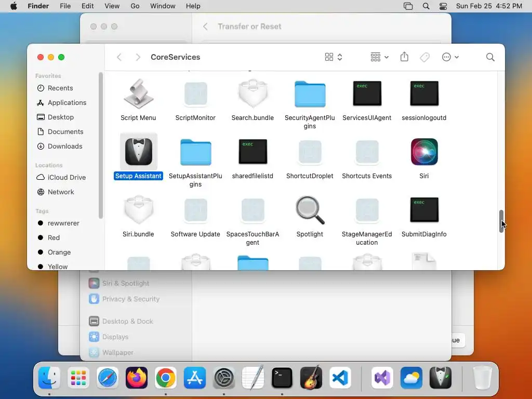
Task: Launch Visual Studio Code from the Dock
Action: point(340,378)
